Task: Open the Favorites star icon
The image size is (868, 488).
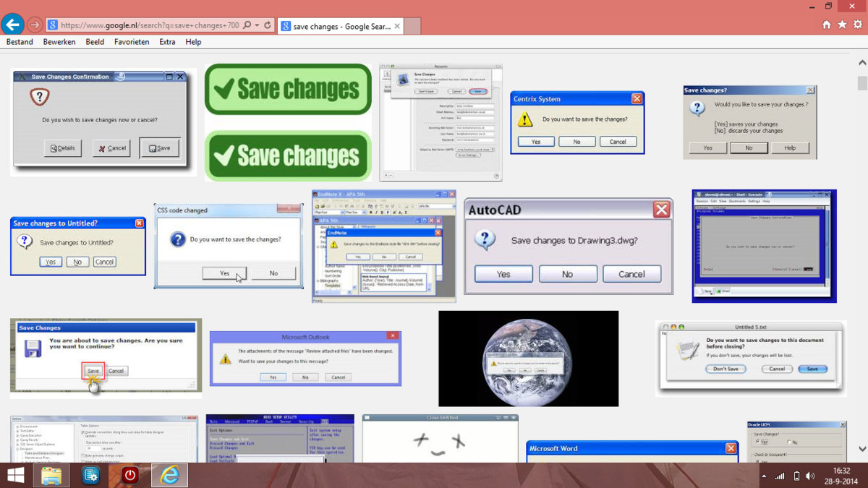Action: coord(842,25)
